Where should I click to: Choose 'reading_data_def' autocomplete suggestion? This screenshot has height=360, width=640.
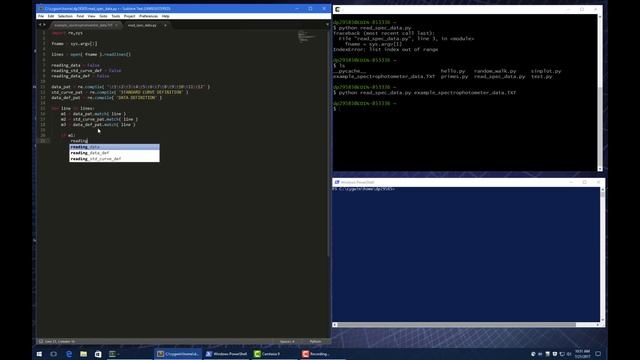[x=114, y=153]
